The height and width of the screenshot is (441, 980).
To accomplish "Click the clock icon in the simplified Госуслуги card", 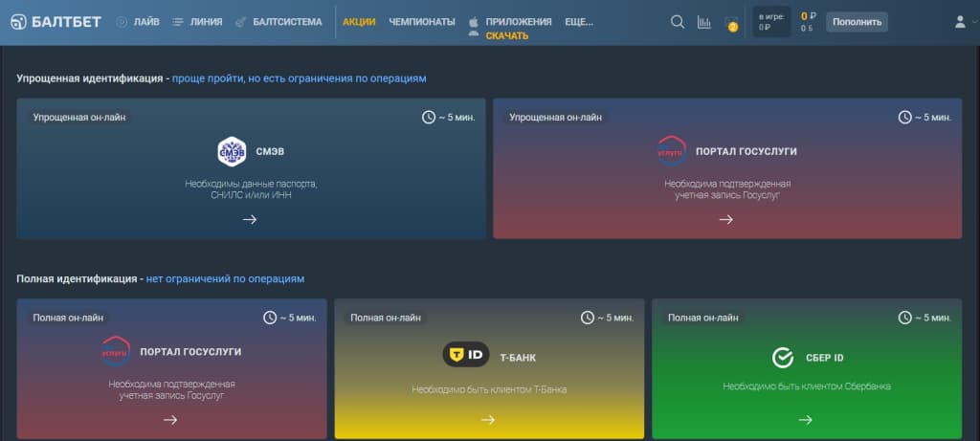I will [x=904, y=117].
